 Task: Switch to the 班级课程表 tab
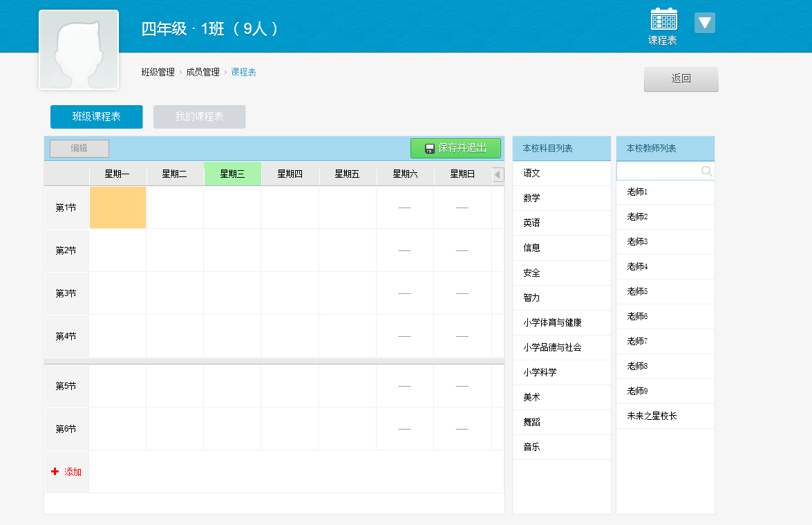[x=96, y=116]
